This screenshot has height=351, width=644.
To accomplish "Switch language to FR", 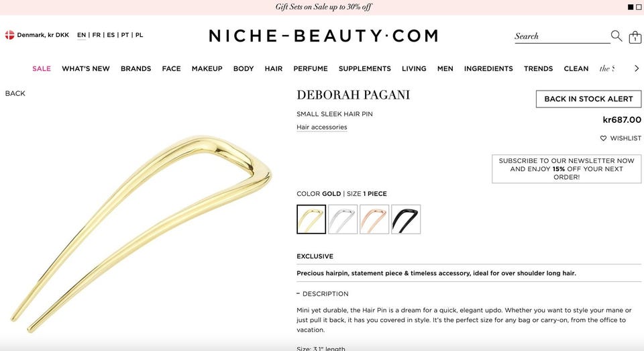I will (x=96, y=35).
